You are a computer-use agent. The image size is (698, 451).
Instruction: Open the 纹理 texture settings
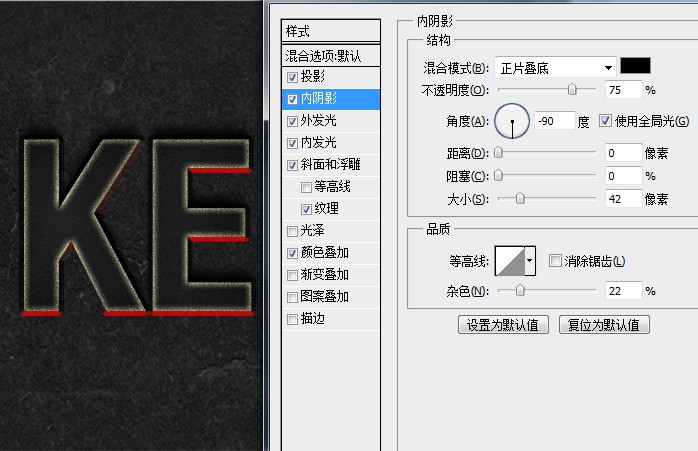(326, 209)
